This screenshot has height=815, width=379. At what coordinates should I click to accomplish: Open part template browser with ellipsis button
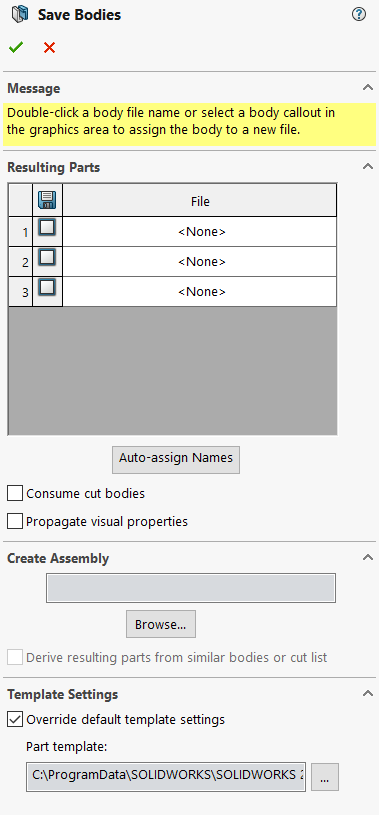point(325,777)
